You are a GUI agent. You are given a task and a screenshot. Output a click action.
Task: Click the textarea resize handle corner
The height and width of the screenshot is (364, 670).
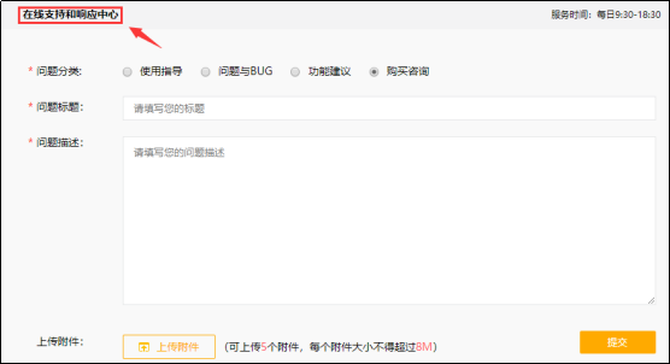pyautogui.click(x=651, y=300)
